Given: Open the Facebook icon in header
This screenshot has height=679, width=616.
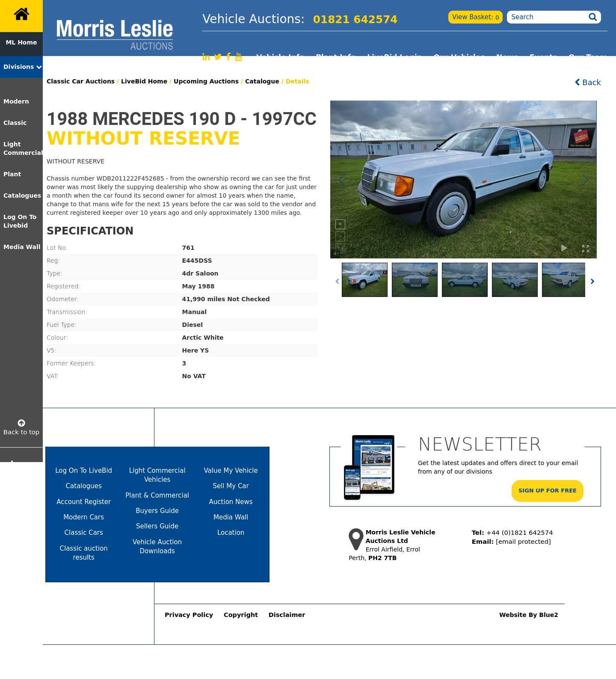Looking at the screenshot, I should pos(228,57).
